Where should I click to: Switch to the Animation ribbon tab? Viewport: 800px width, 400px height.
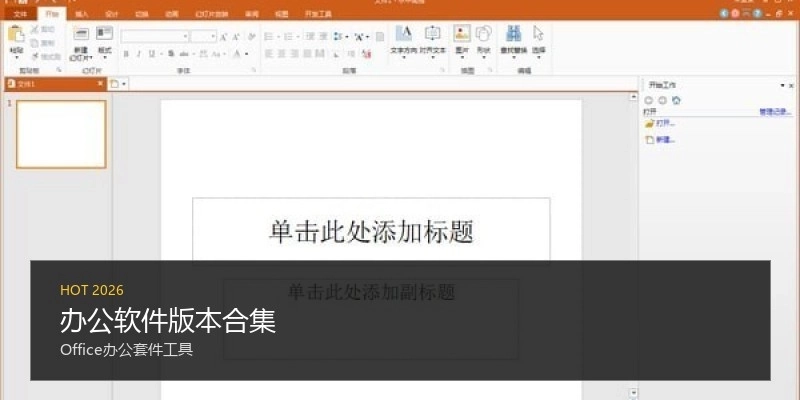[172, 14]
